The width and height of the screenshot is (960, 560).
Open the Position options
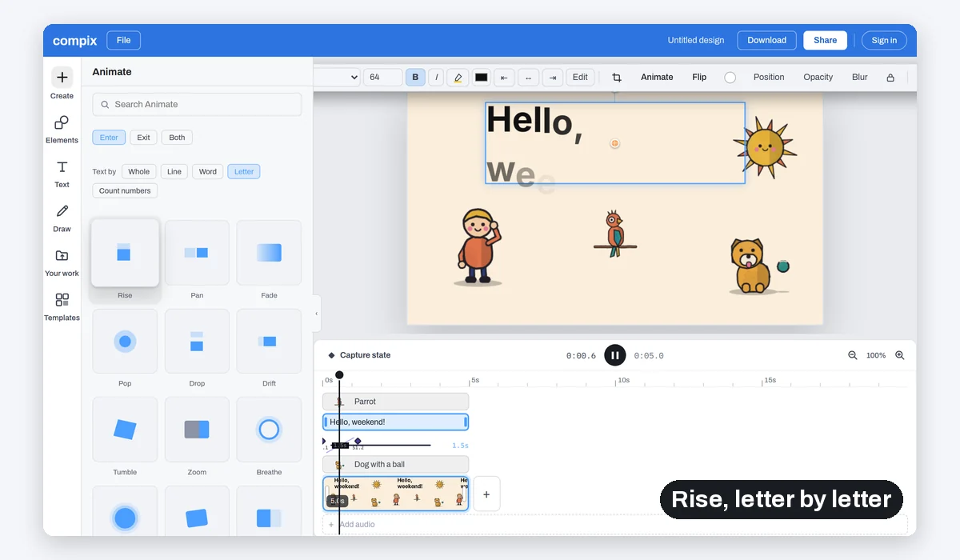click(x=769, y=78)
